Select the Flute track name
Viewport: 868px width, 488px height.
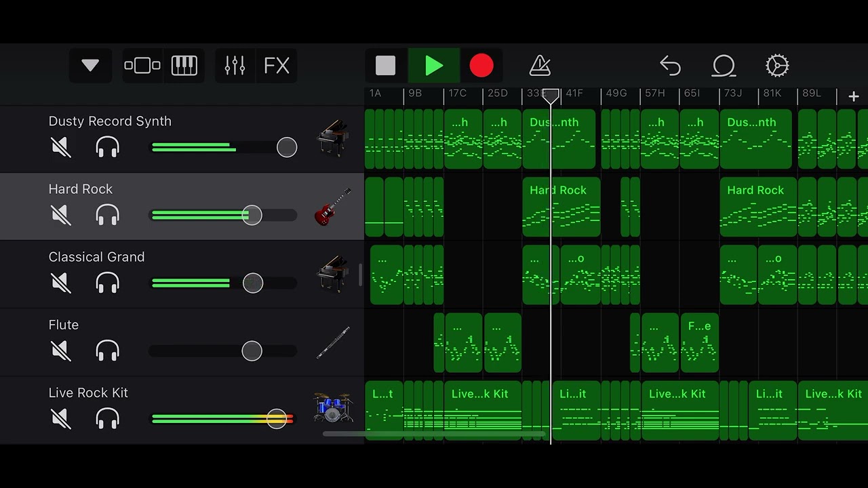(x=63, y=325)
